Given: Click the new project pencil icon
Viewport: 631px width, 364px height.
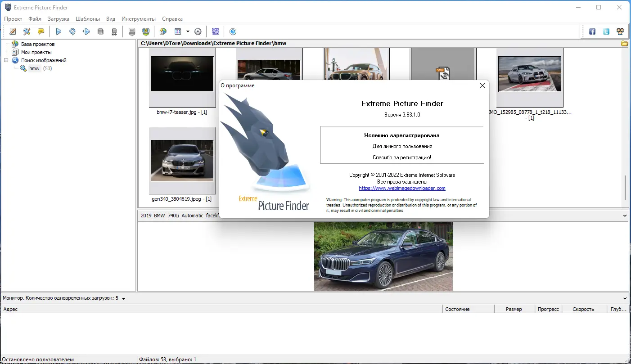Looking at the screenshot, I should (13, 31).
